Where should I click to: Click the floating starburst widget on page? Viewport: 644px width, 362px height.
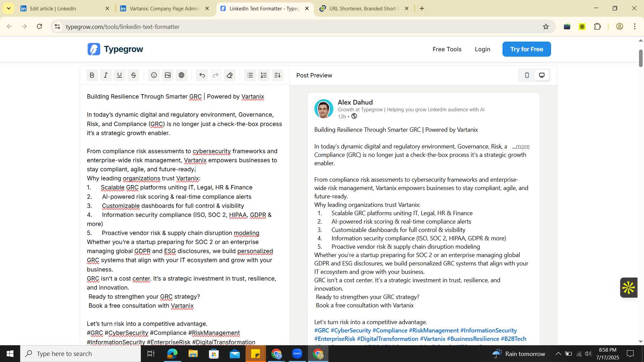(628, 288)
